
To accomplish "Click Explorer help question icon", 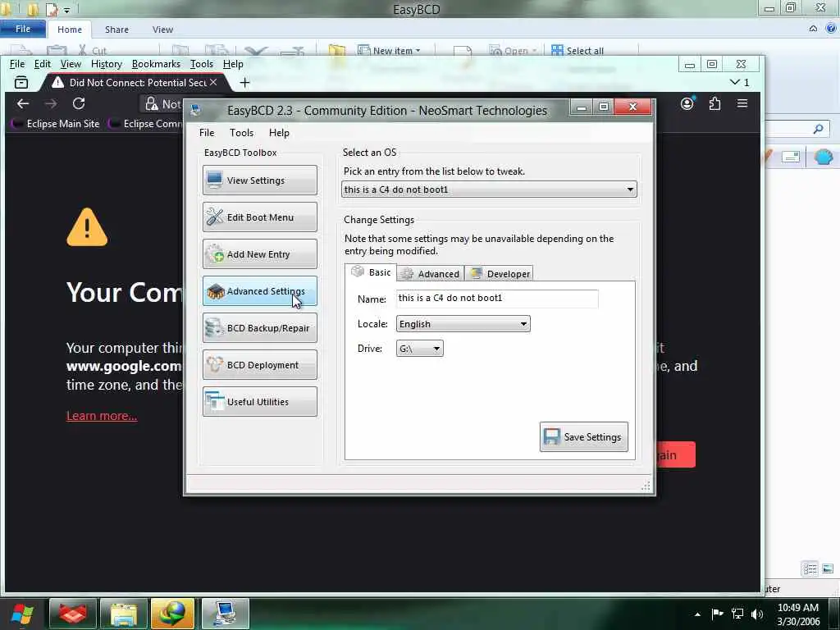I will coord(832,29).
